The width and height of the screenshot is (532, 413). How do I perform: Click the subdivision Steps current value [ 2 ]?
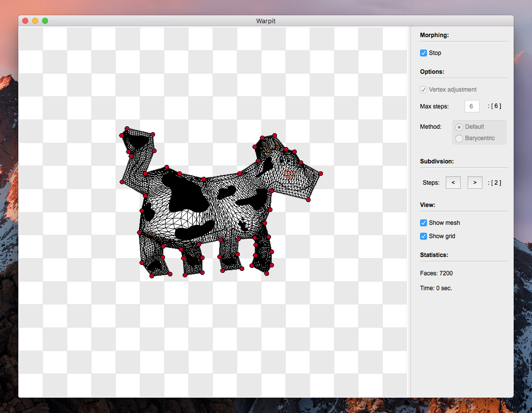coord(495,182)
